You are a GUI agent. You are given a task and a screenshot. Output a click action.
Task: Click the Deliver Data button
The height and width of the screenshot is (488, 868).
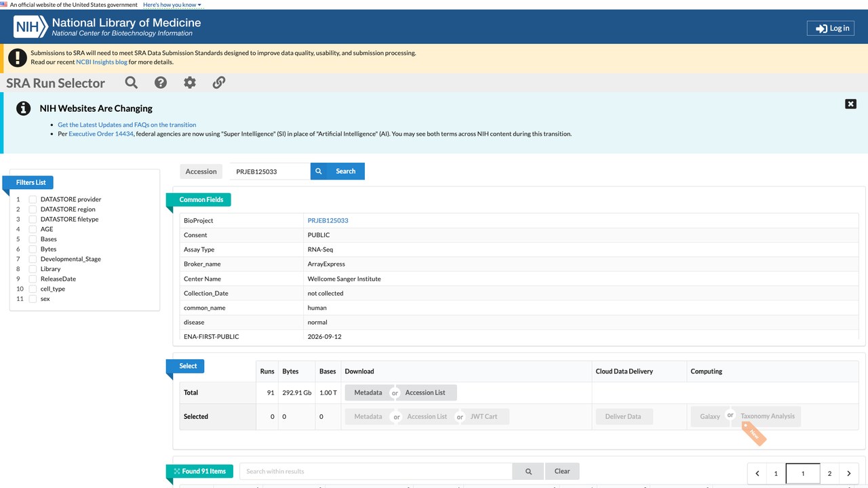pyautogui.click(x=623, y=417)
